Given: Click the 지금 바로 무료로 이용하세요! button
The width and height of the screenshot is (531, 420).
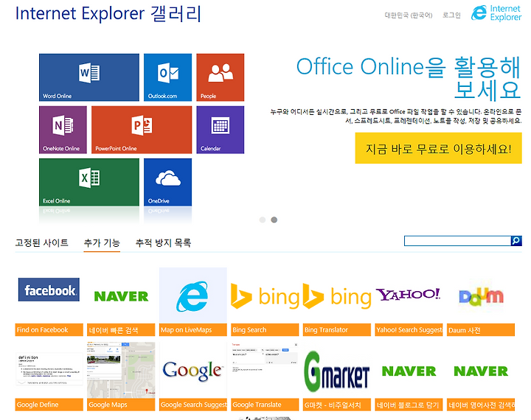Looking at the screenshot, I should pos(438,148).
